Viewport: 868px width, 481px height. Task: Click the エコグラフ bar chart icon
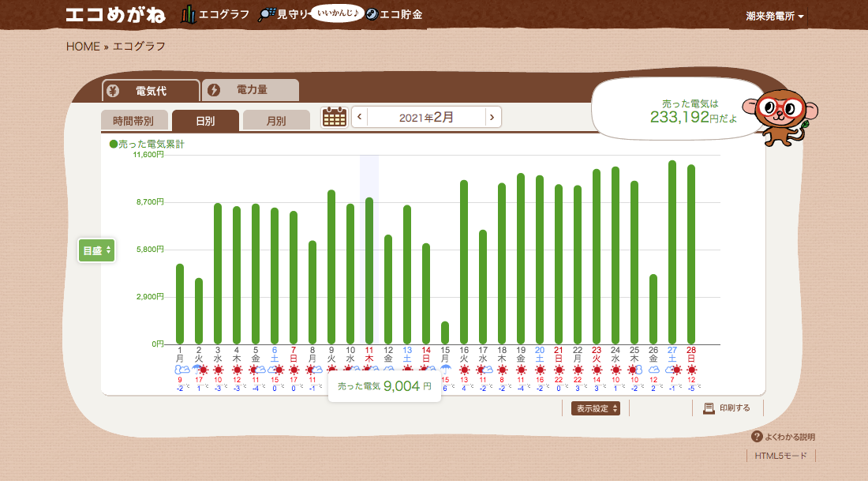click(188, 14)
